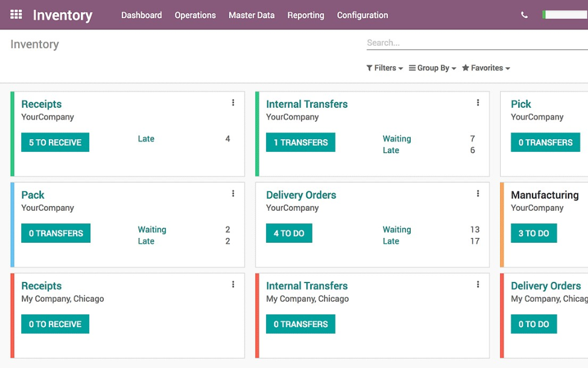Click the 5 TO RECEIVE button
Viewport: 588px width, 368px height.
pyautogui.click(x=55, y=142)
